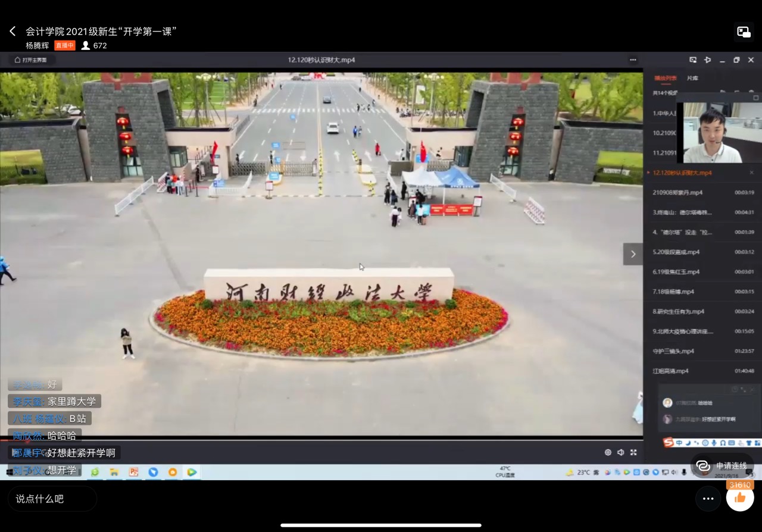
Task: Play the 3.终南山 video in playlist
Action: [x=702, y=212]
